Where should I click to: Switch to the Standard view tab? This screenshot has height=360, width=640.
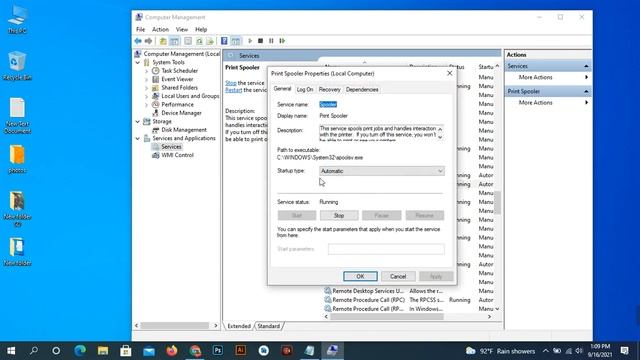[269, 326]
